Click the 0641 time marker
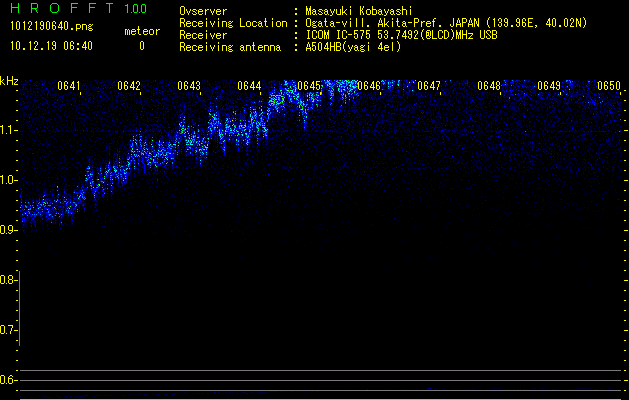The image size is (629, 400). [69, 86]
